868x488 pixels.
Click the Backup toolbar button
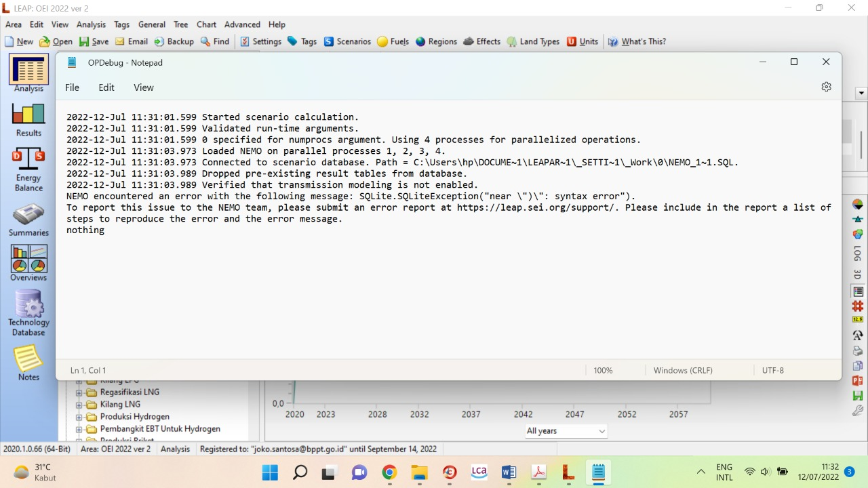pyautogui.click(x=174, y=41)
